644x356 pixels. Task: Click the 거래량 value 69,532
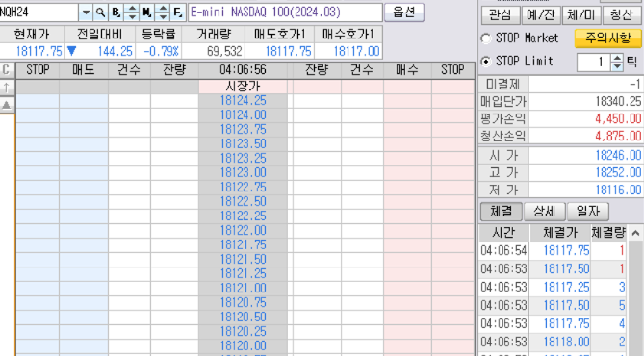[x=224, y=51]
